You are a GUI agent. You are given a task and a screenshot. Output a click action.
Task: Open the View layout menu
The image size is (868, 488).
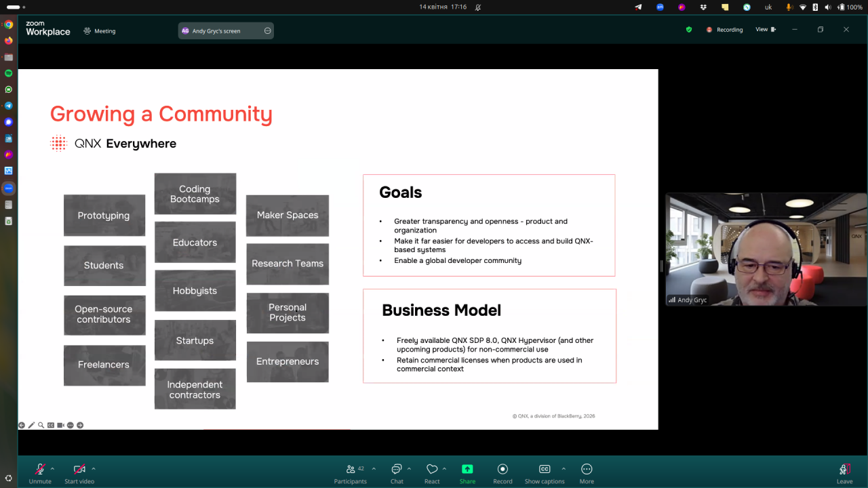point(765,30)
